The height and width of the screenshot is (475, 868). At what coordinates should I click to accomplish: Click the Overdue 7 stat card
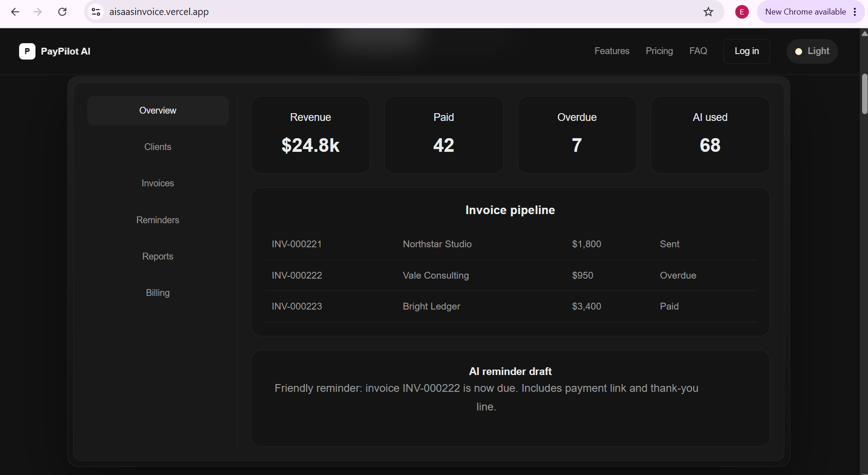pos(577,135)
